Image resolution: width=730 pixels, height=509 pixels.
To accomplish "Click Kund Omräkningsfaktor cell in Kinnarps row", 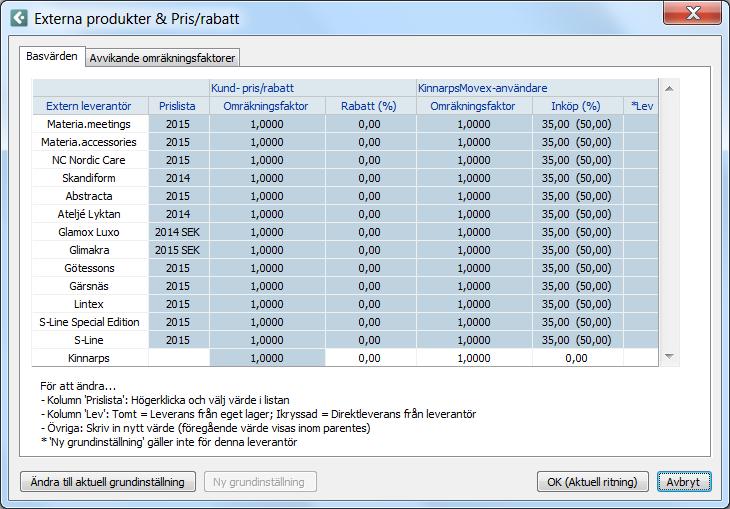I will (267, 358).
